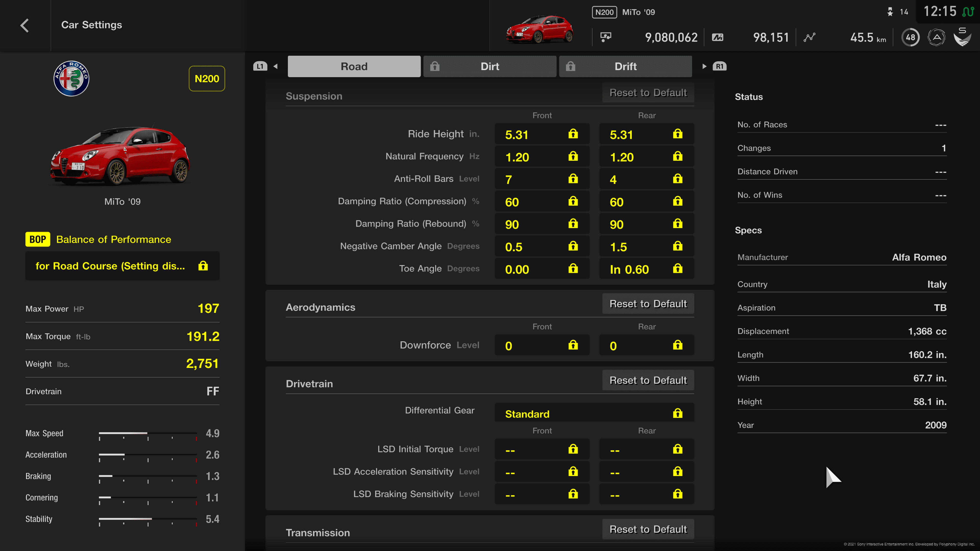Select rear Negative Camber Angle value 1.5
980x551 pixels.
point(647,246)
